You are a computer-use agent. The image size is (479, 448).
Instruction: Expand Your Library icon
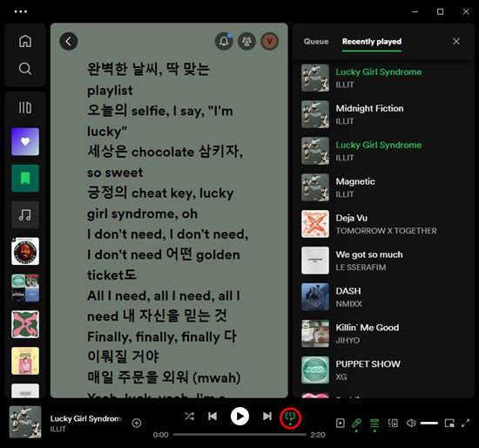[x=25, y=108]
